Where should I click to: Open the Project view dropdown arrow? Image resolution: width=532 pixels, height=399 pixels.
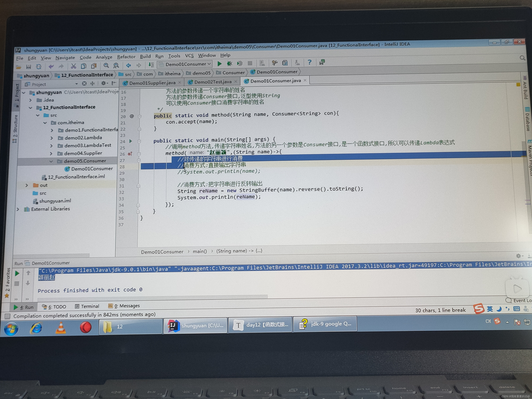(76, 84)
